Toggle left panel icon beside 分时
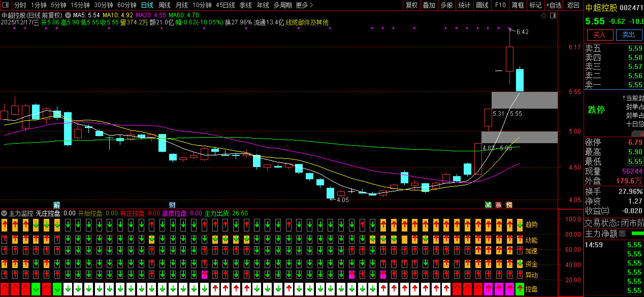This screenshot has width=644, height=297. coord(5,5)
